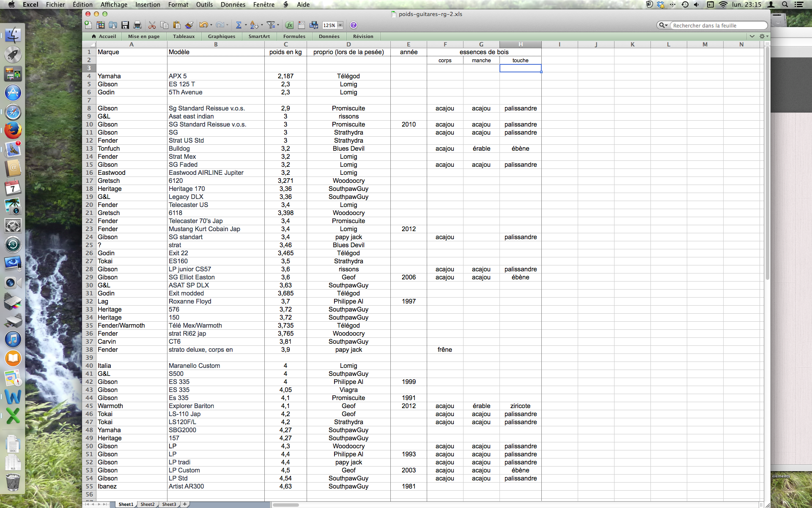The image size is (812, 508).
Task: Open the Données ribbon tab
Action: coord(329,36)
